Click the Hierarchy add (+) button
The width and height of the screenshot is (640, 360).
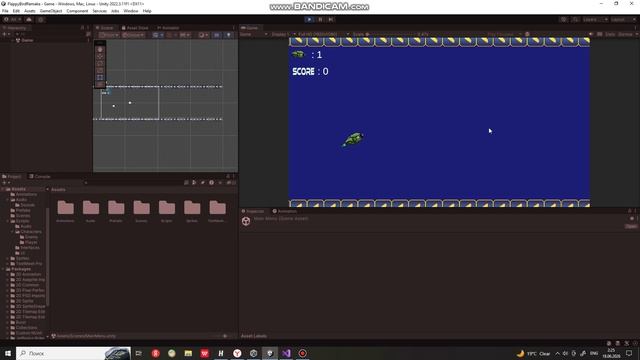pyautogui.click(x=6, y=34)
